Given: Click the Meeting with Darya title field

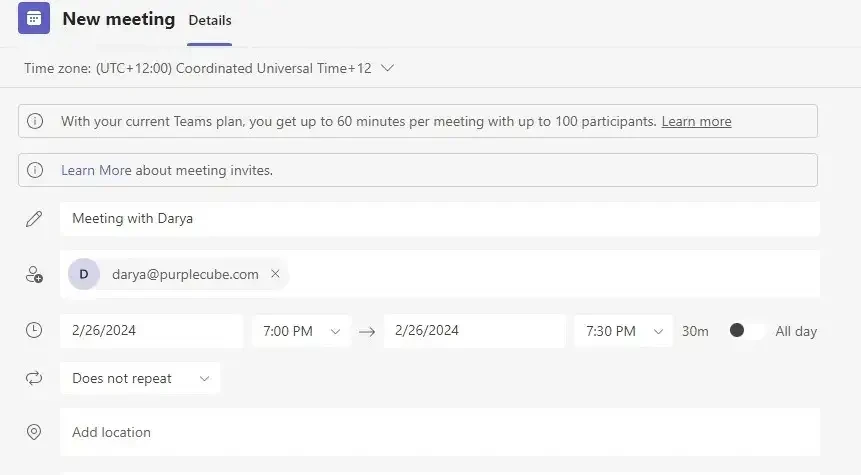Looking at the screenshot, I should click(x=440, y=219).
